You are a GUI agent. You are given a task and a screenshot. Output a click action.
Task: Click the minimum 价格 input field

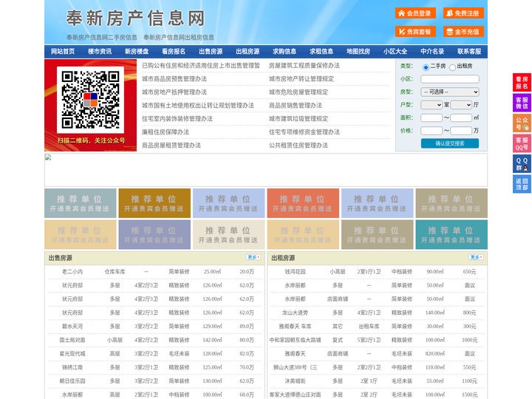click(432, 131)
